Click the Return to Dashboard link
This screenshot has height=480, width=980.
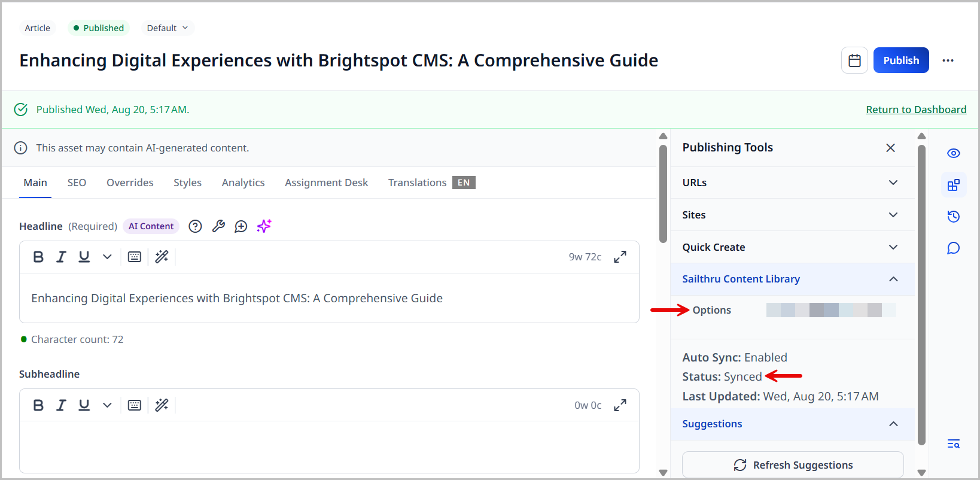point(916,110)
